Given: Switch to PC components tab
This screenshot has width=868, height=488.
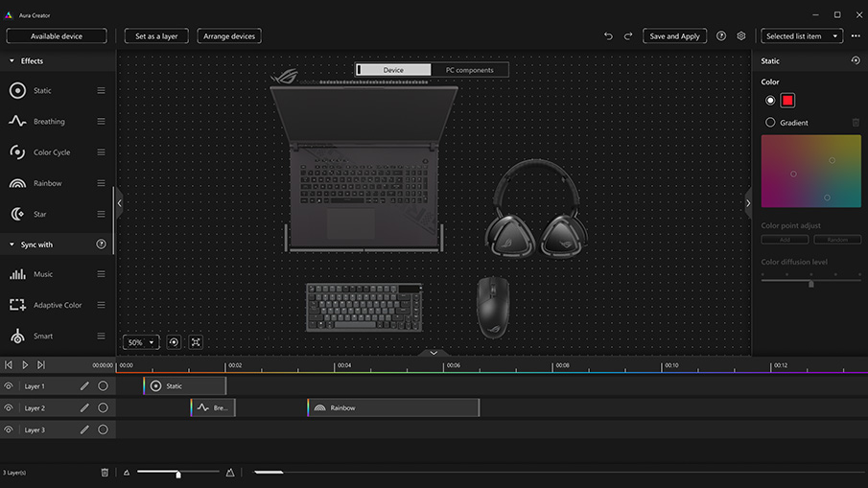Looking at the screenshot, I should point(469,70).
